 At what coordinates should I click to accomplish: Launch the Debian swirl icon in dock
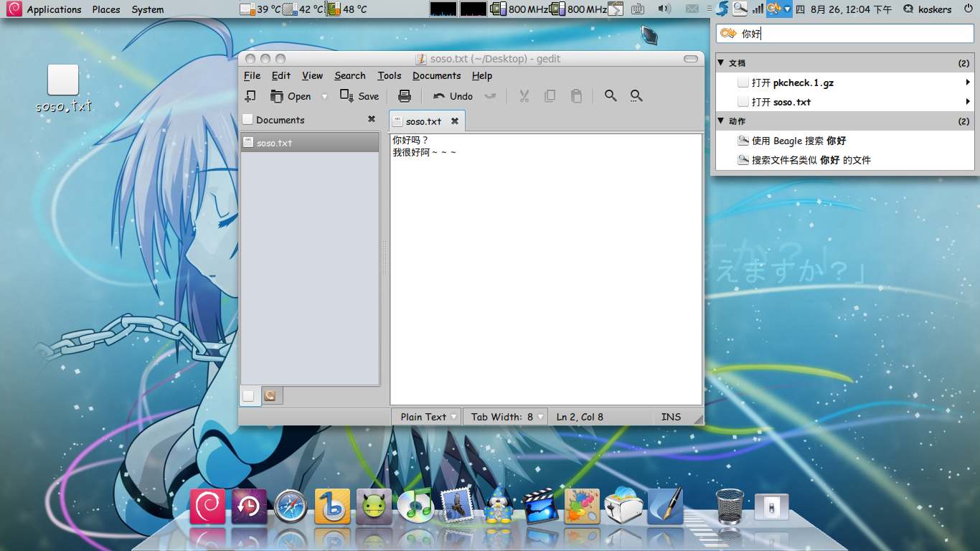click(x=207, y=507)
